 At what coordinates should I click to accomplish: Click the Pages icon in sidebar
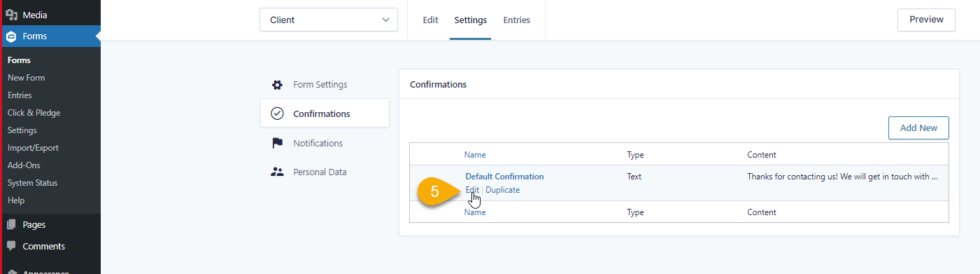[x=11, y=225]
